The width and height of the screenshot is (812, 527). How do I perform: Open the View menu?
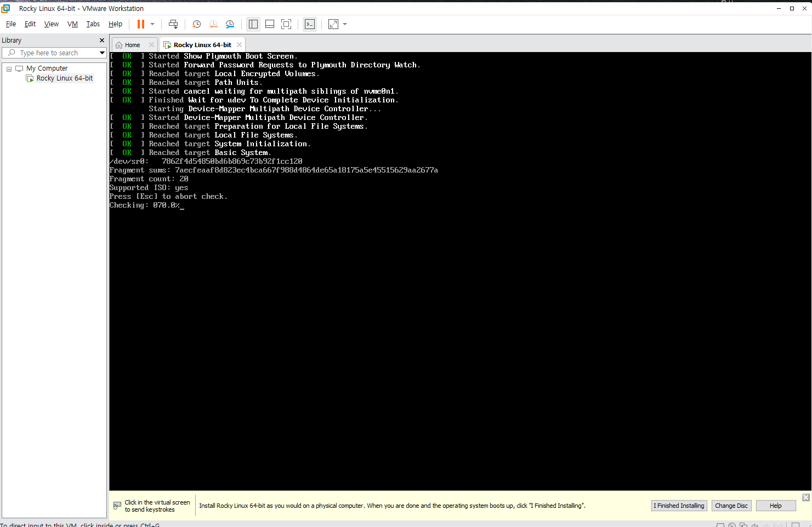click(52, 24)
